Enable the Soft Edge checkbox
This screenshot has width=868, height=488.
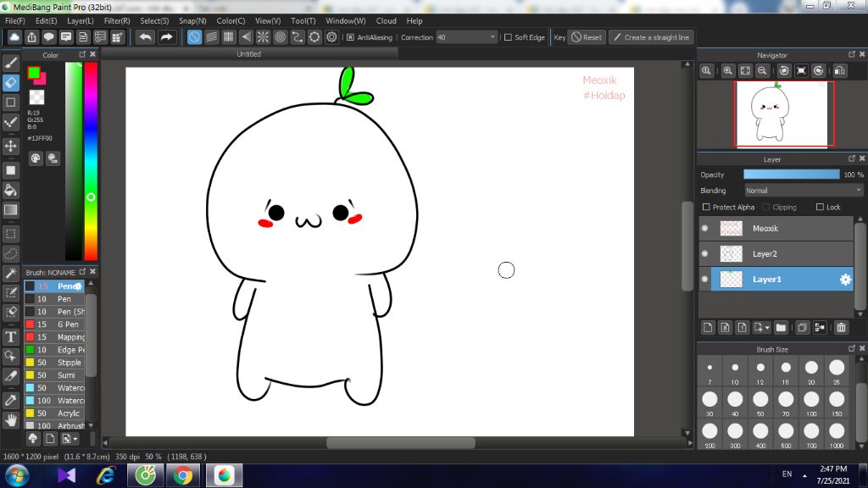tap(508, 37)
